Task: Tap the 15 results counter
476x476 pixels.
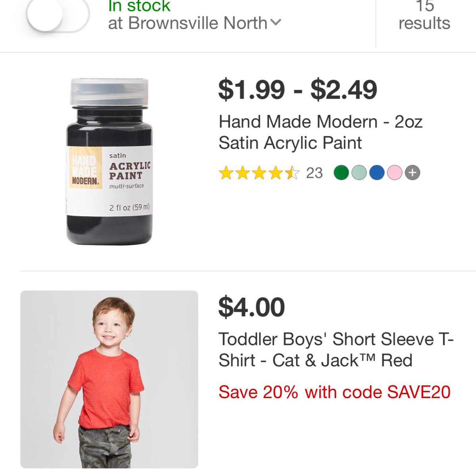Action: click(424, 15)
